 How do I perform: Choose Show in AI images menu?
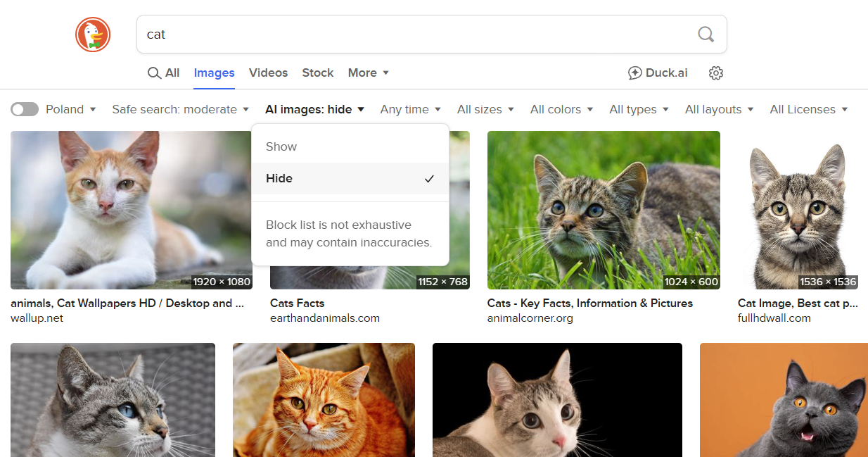point(350,146)
